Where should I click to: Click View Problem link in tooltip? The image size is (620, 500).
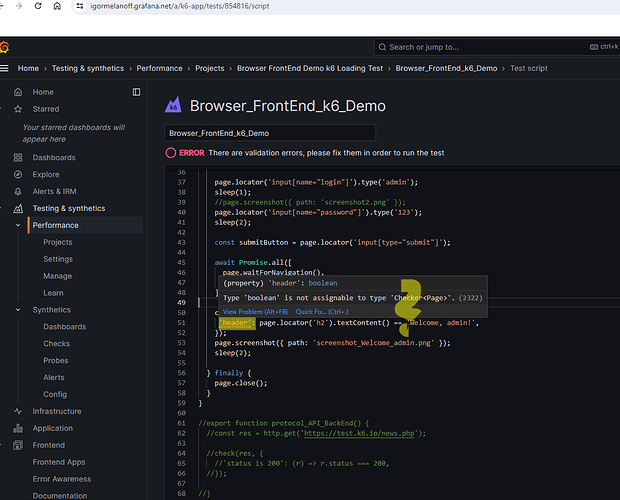pos(255,312)
